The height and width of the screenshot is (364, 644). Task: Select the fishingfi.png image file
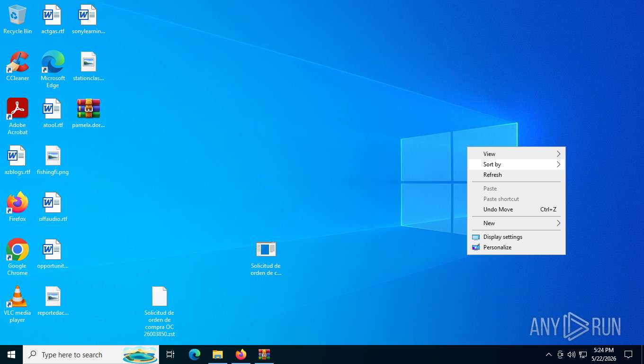click(53, 161)
